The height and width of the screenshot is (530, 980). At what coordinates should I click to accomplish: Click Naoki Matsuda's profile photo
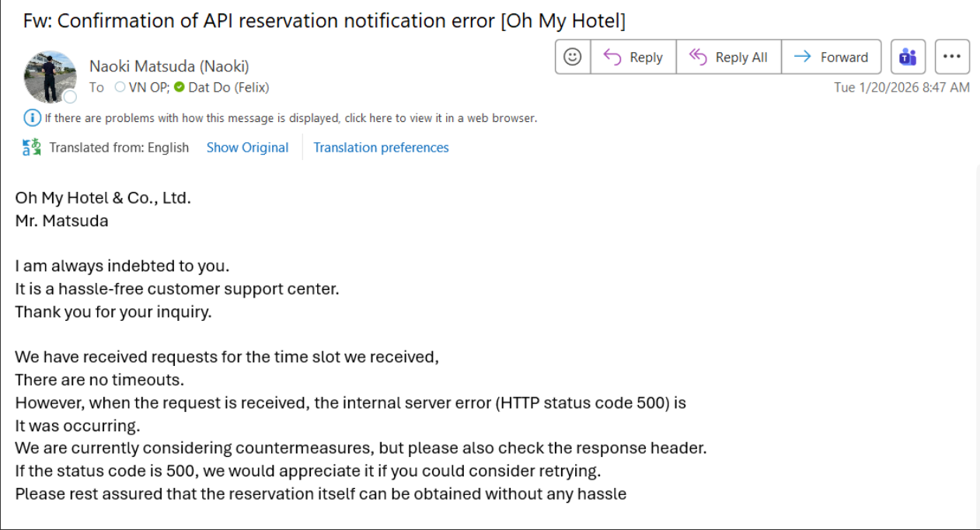(51, 77)
